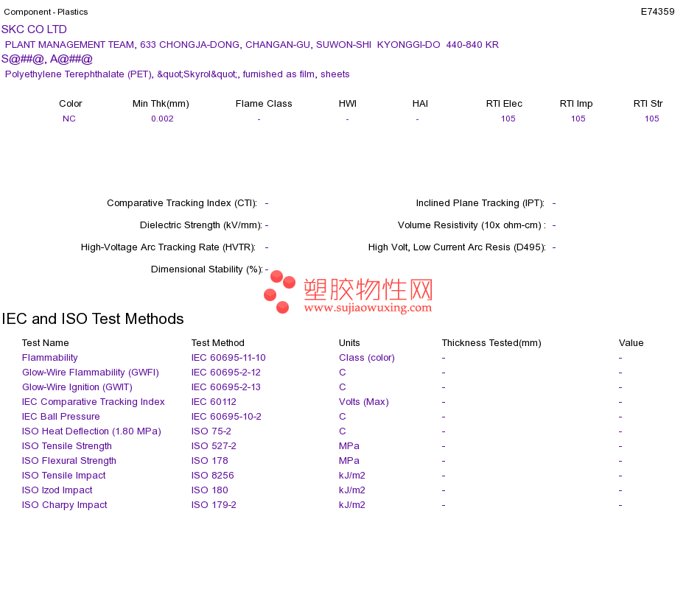This screenshot has width=700, height=589.
Task: Open Glow-Wire Flammability (GWFI) test link
Action: click(x=91, y=373)
